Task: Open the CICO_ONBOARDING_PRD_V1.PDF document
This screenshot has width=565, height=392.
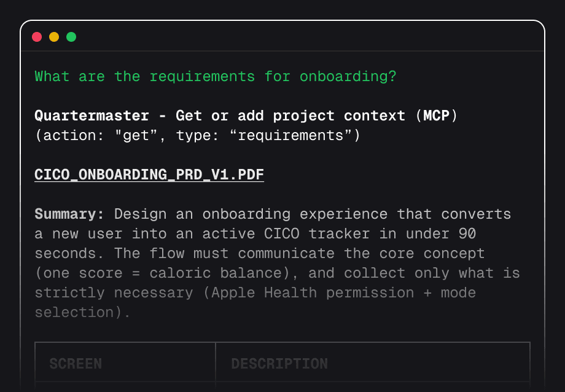Action: (149, 174)
